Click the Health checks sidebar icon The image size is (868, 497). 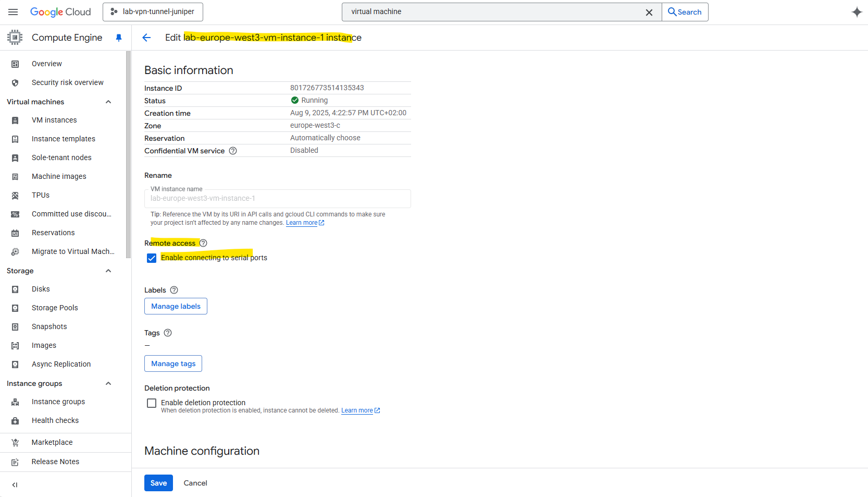[x=15, y=421]
